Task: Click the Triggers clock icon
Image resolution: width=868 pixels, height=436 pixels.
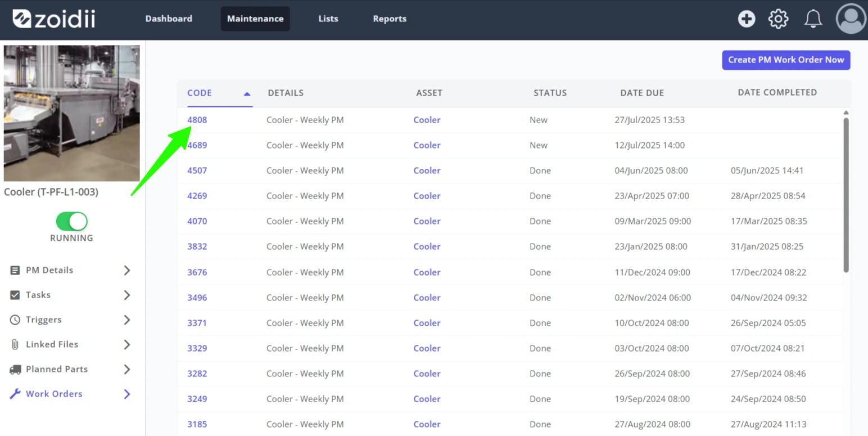Action: pyautogui.click(x=15, y=320)
